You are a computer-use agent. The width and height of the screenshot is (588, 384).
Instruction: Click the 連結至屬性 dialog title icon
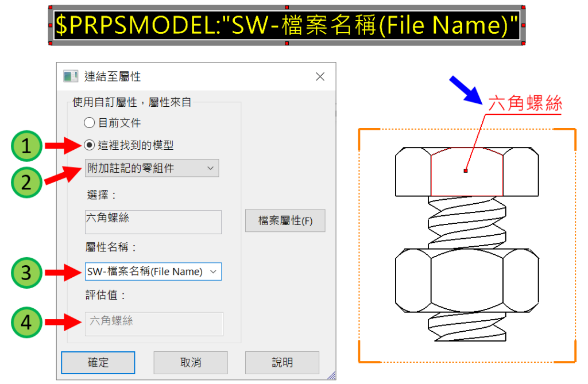coord(71,76)
